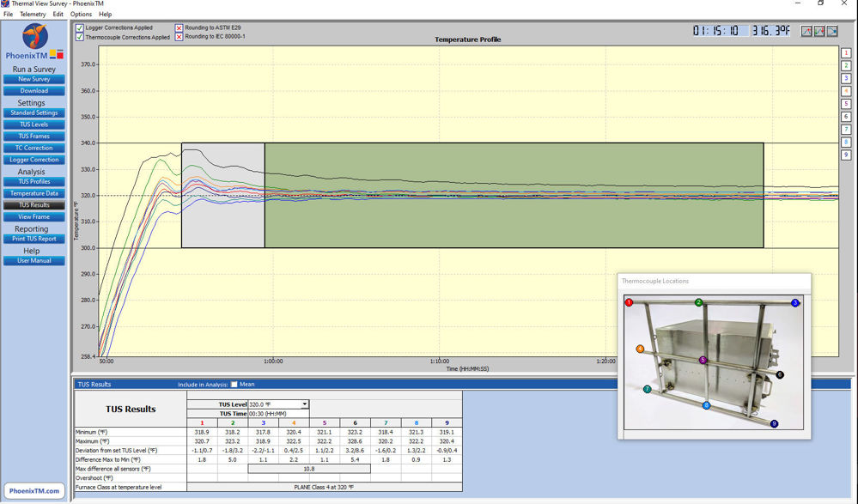Toggle thermocouple channel 4 trace button
The height and width of the screenshot is (504, 858).
(x=846, y=91)
